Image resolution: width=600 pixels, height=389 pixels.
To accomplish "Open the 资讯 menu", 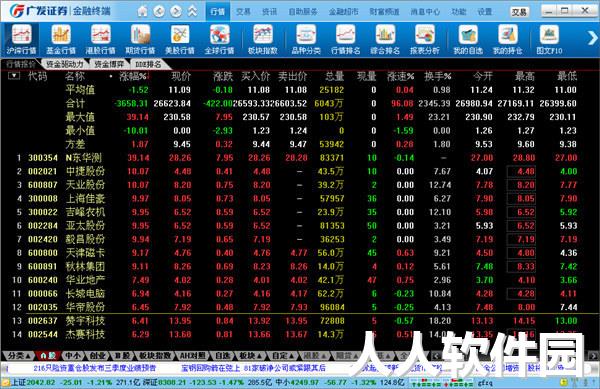I will (269, 12).
